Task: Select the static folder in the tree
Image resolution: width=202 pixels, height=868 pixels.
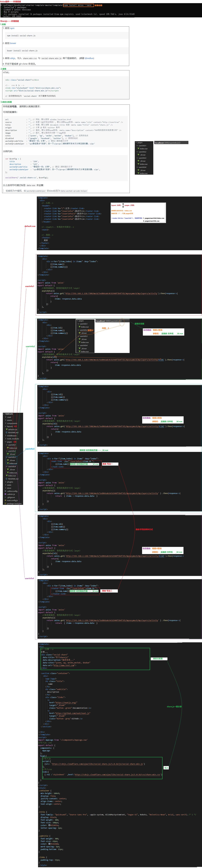Action: (9, 485)
